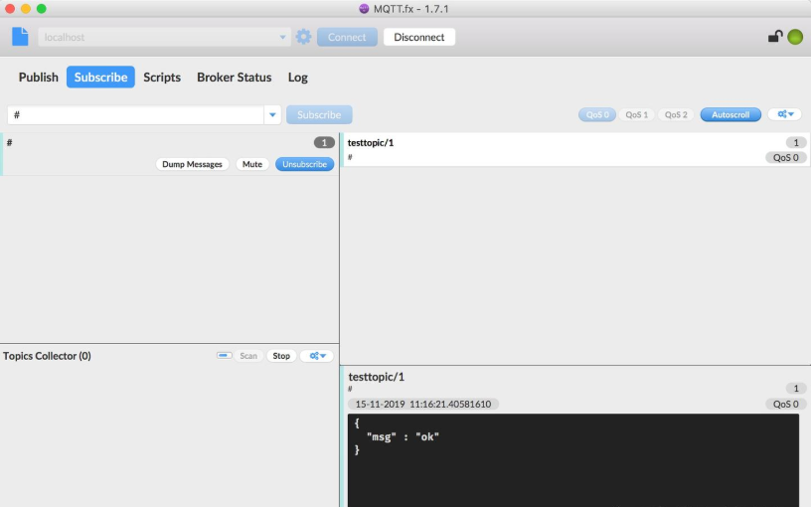Unsubscribe from the # topic

[304, 164]
